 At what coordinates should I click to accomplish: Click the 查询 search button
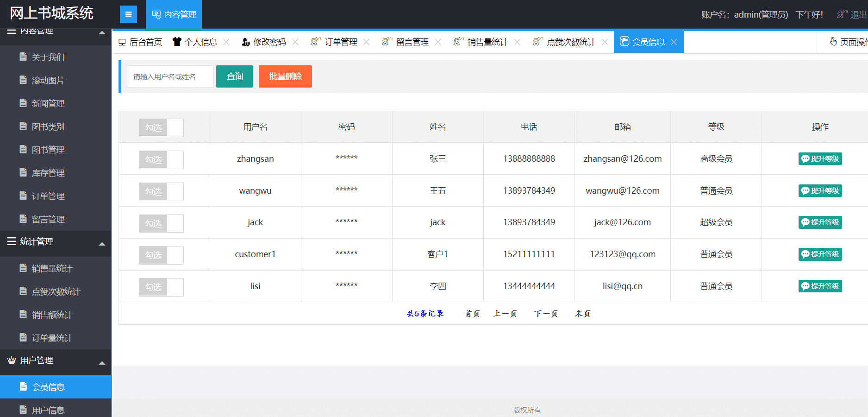[x=235, y=76]
